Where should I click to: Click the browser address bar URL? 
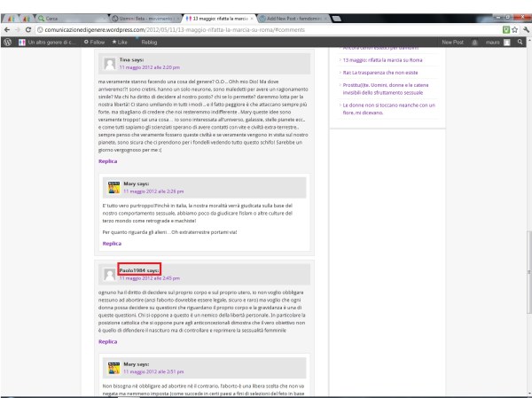177,29
